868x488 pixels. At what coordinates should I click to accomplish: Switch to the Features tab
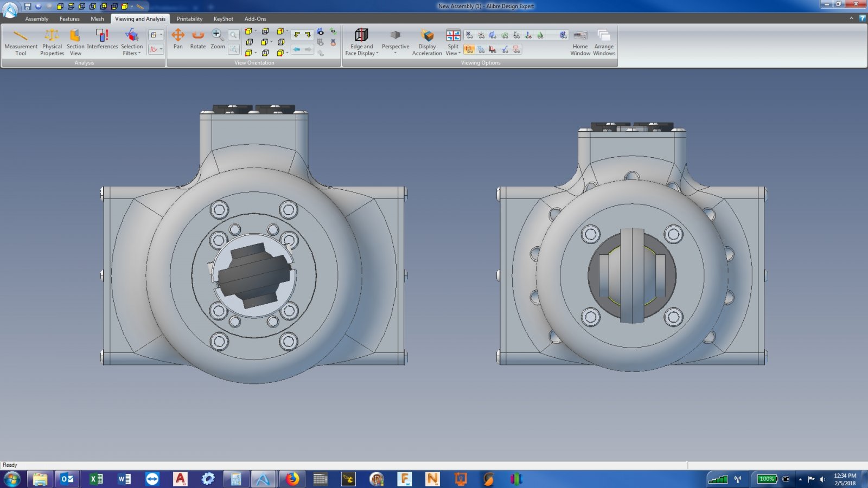click(69, 19)
